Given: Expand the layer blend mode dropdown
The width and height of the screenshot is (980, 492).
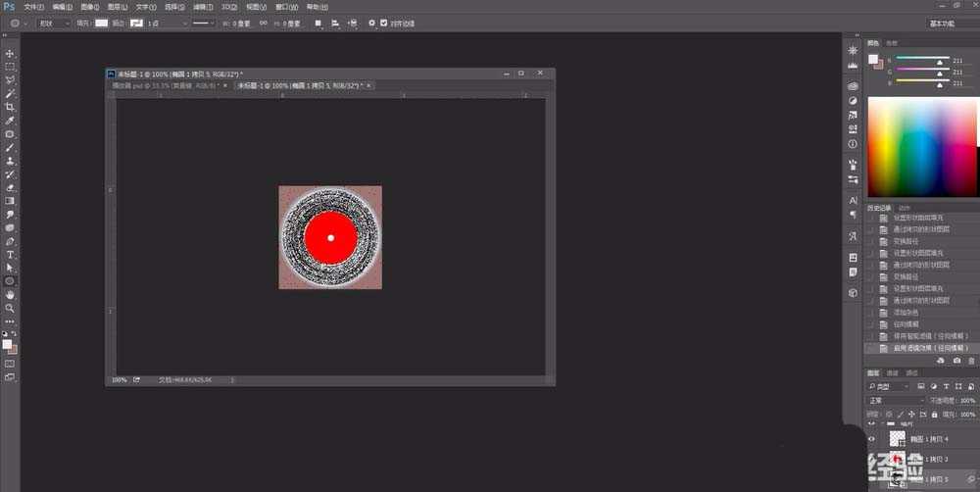Looking at the screenshot, I should point(896,401).
